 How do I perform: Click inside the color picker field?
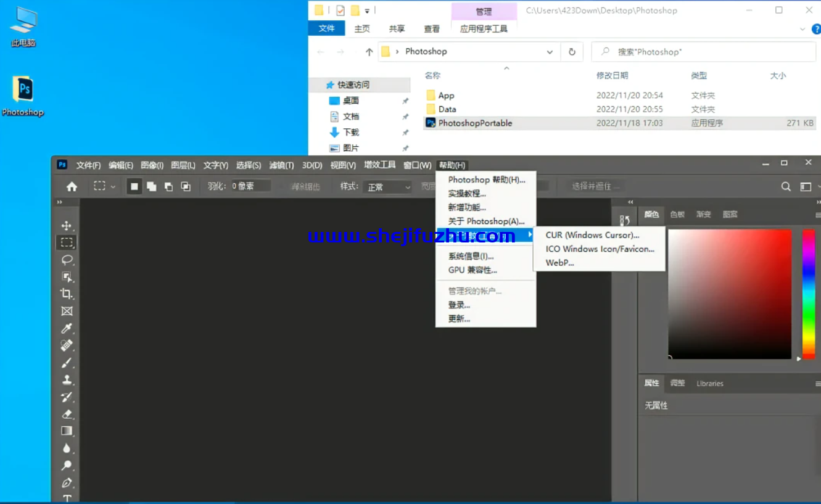pos(729,294)
